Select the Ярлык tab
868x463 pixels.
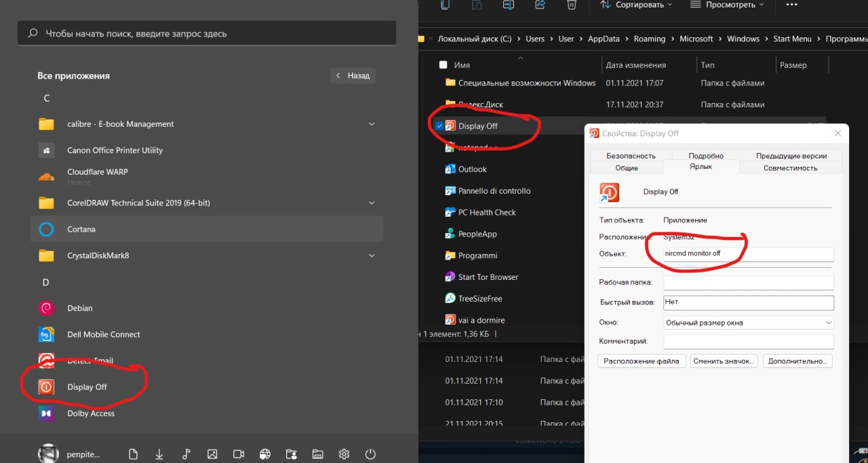coord(701,167)
